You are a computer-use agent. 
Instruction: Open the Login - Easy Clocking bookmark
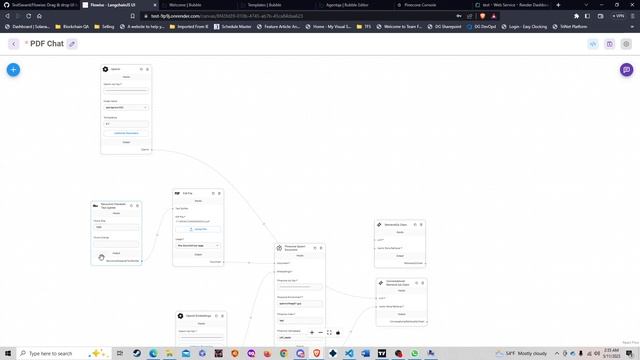[x=524, y=27]
